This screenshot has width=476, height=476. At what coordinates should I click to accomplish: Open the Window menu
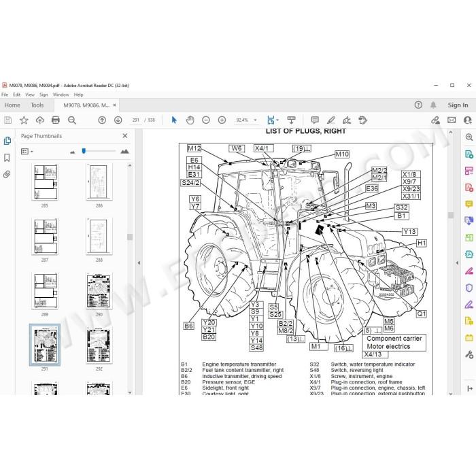[61, 95]
